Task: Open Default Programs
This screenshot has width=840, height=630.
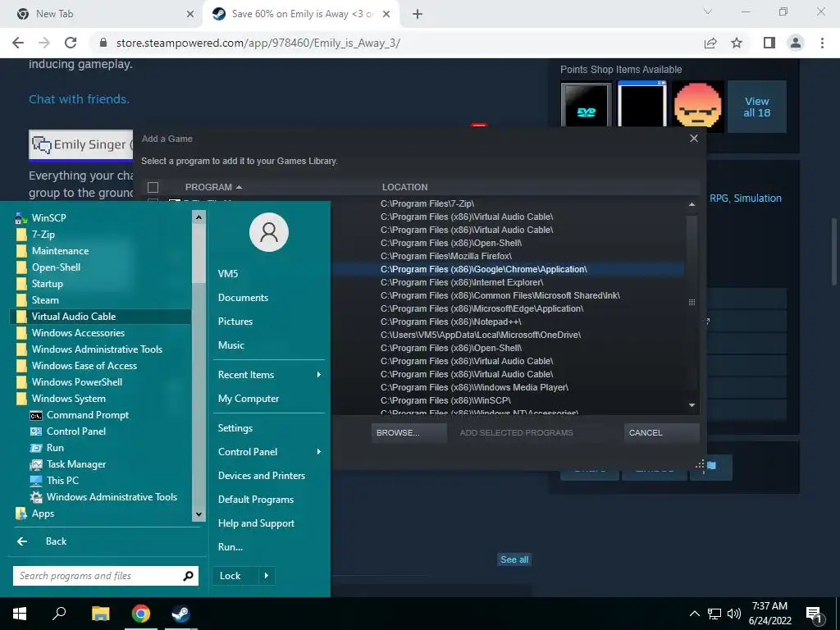Action: coord(256,500)
